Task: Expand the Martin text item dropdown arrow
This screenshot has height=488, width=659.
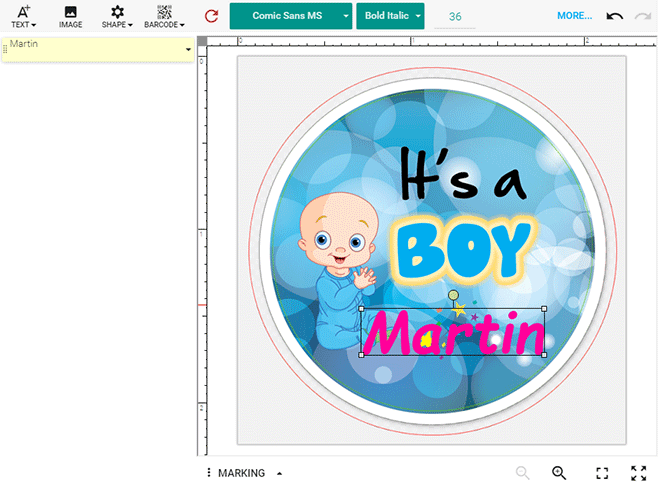Action: point(188,50)
